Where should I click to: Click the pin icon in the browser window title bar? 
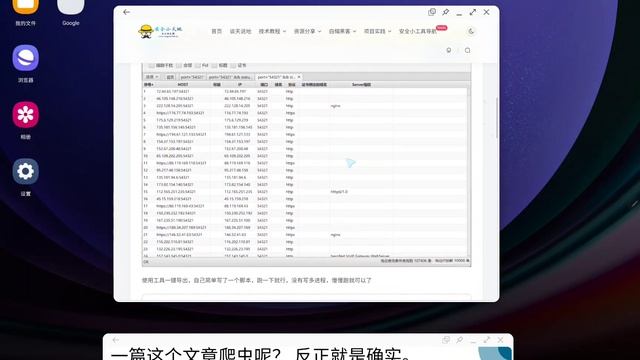click(x=446, y=12)
